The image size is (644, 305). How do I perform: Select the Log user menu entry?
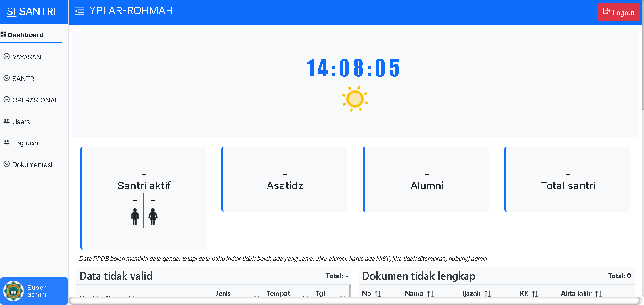21,143
